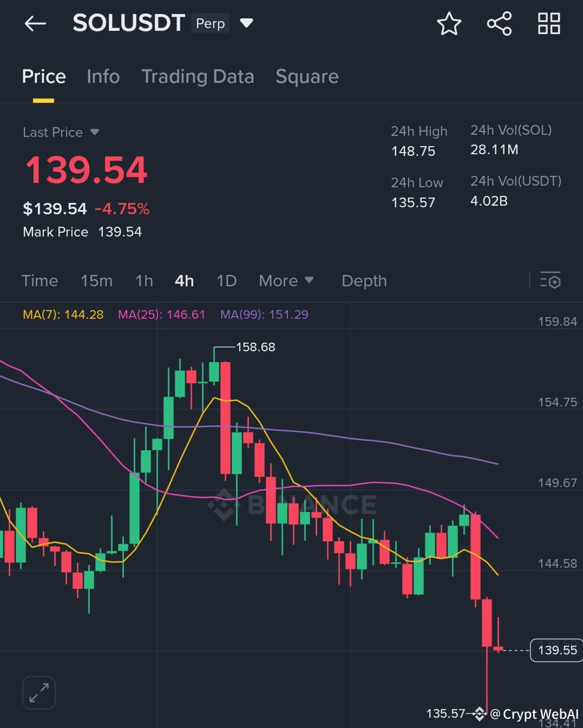Tap the MA(99): 151.29 indicator label
Screen dimensions: 583x728
pos(264,314)
